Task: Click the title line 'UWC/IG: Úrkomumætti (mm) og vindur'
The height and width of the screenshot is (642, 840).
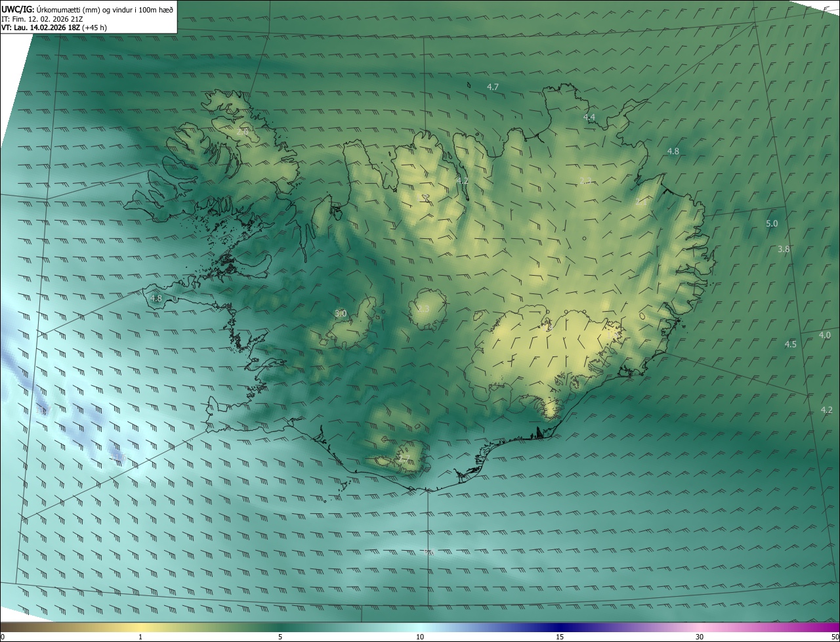Action: point(89,9)
